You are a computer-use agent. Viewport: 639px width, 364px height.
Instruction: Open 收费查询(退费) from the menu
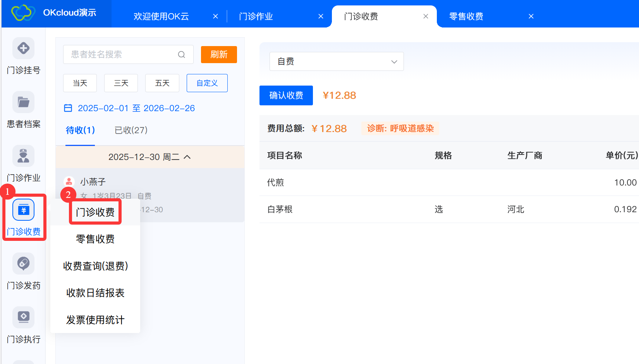point(95,266)
